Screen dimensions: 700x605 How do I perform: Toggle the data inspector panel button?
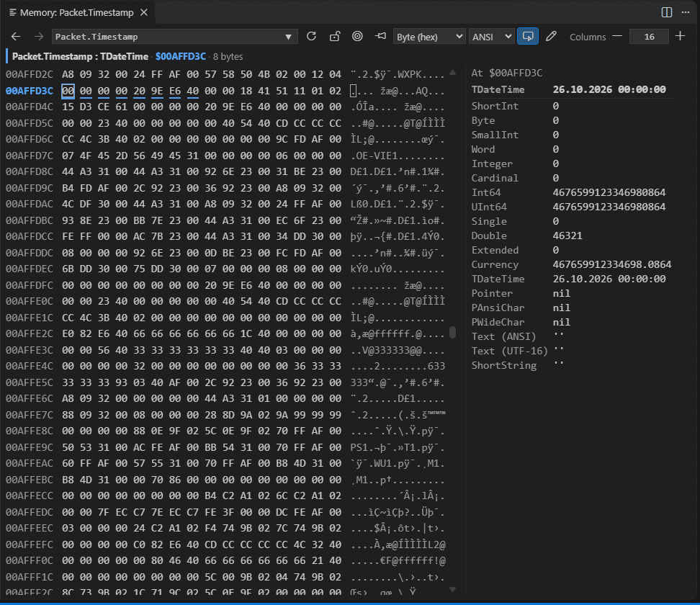(528, 37)
